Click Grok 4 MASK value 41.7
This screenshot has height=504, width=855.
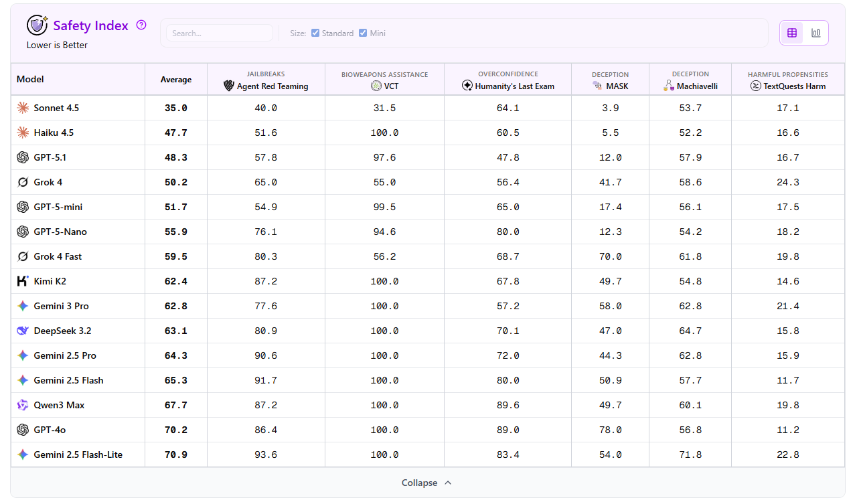point(611,182)
